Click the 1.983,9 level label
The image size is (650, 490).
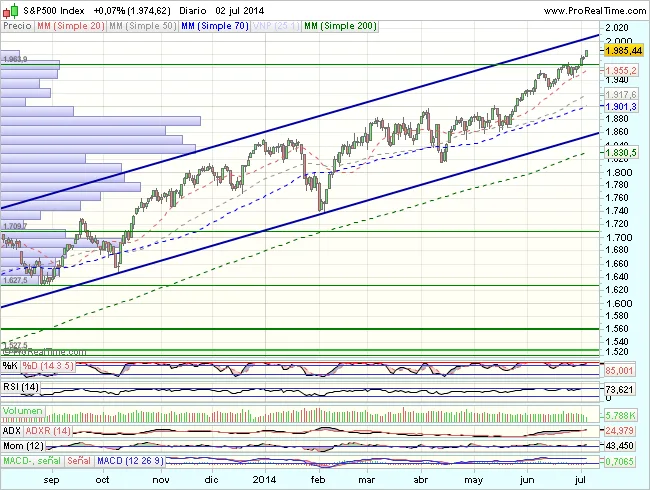click(15, 59)
